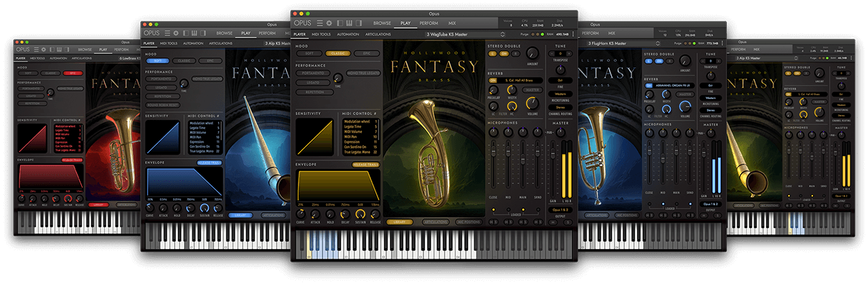This screenshot has height=285, width=868.
Task: Click green Purge indicator in center window
Action: click(542, 34)
